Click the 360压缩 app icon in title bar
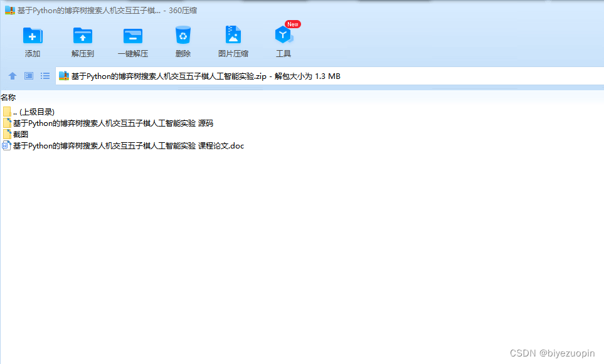Viewport: 604px width, 364px height. coord(8,10)
